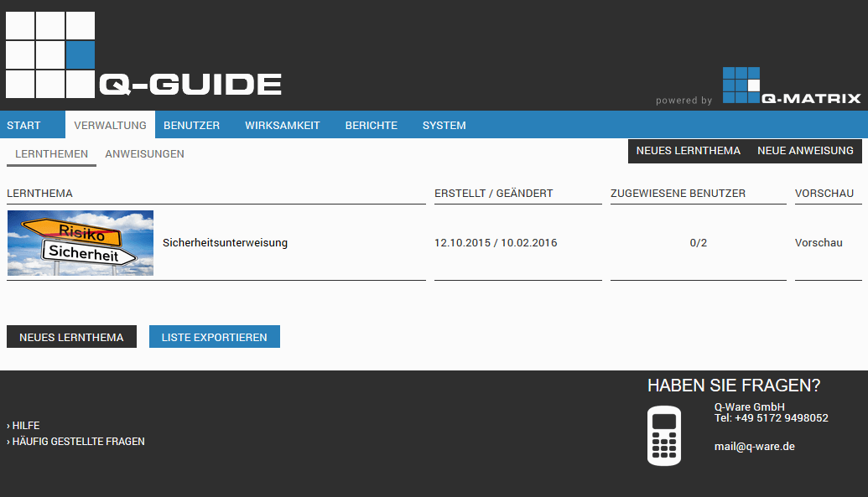
Task: Open the HILFE footer link
Action: point(23,426)
